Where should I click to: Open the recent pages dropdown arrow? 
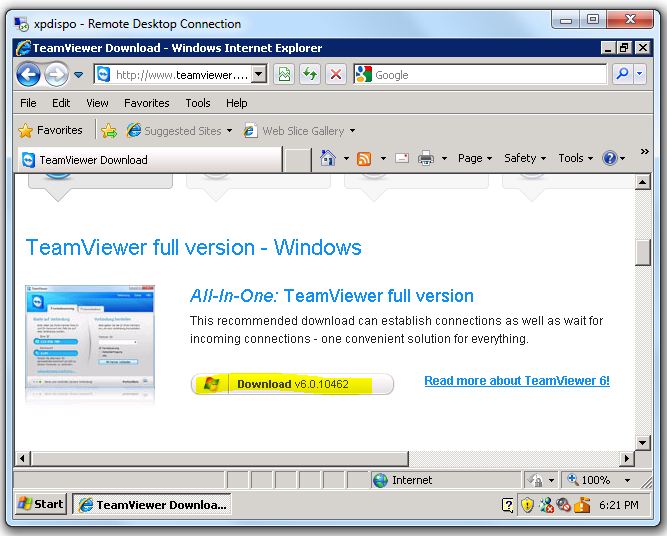(x=78, y=75)
